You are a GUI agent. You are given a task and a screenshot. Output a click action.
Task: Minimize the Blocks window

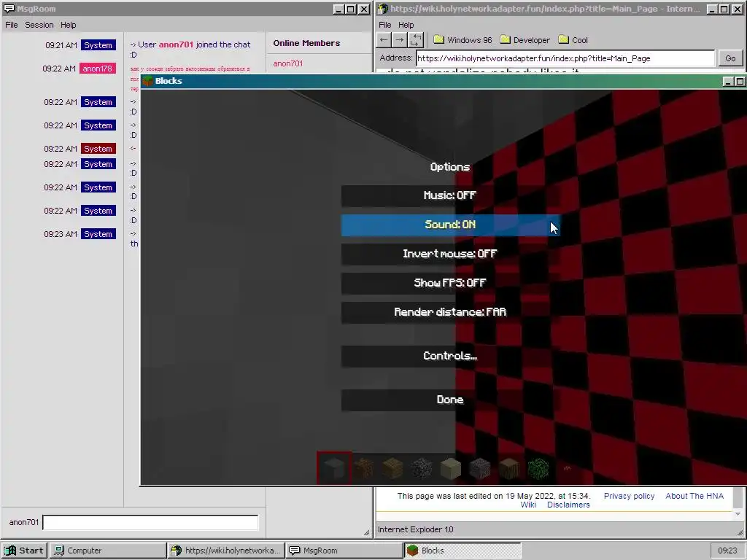pyautogui.click(x=727, y=82)
